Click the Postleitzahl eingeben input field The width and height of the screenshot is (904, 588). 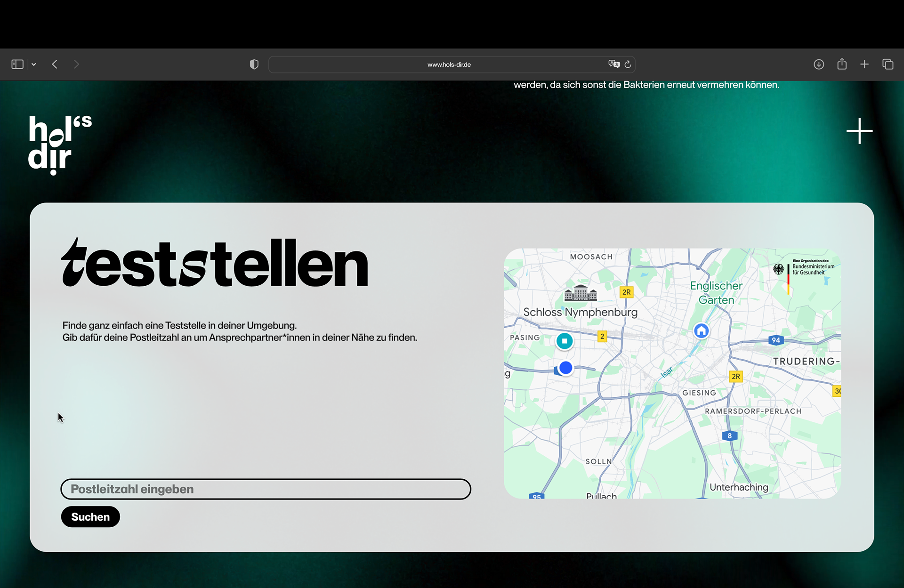click(x=266, y=489)
